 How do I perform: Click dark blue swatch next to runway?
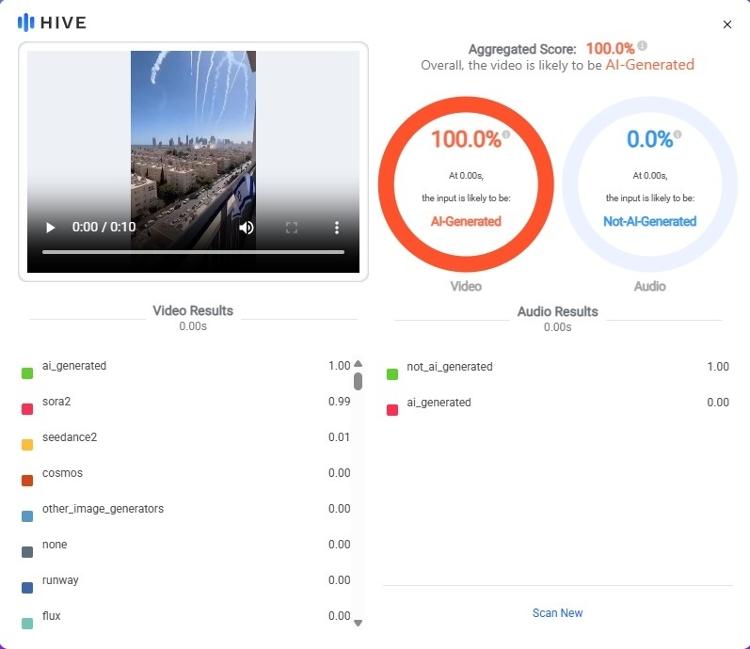click(27, 587)
